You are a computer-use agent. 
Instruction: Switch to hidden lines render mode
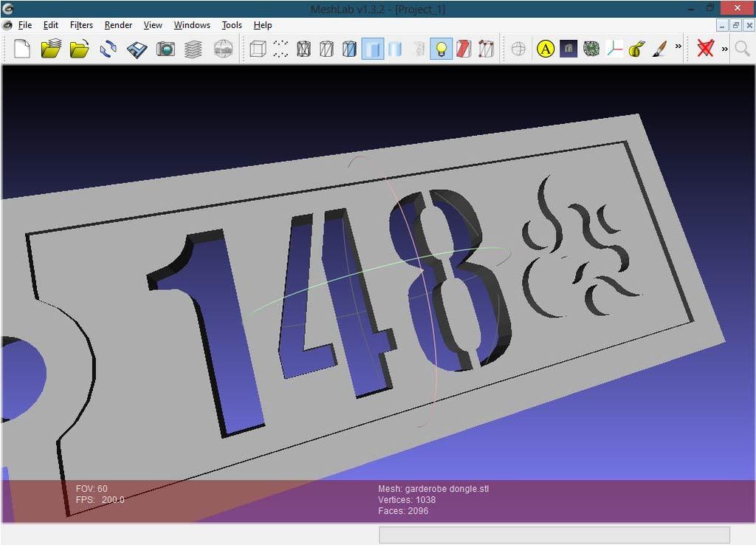point(326,49)
